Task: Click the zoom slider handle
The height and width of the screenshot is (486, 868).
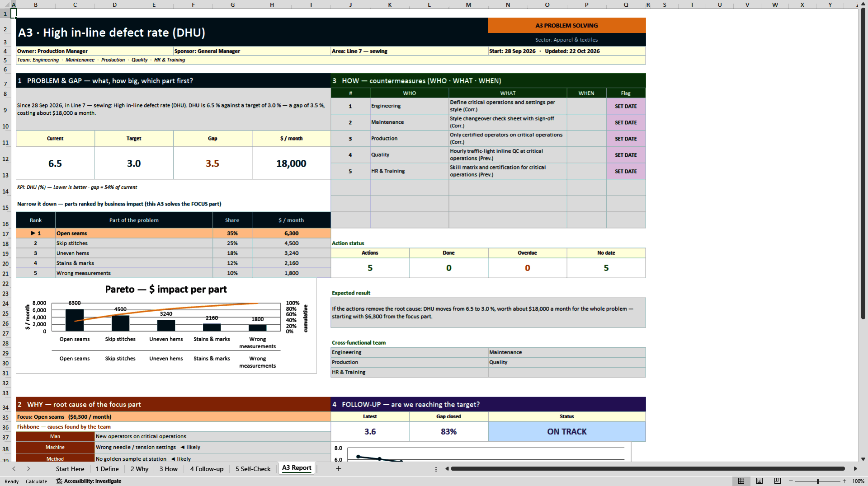Action: (818, 481)
